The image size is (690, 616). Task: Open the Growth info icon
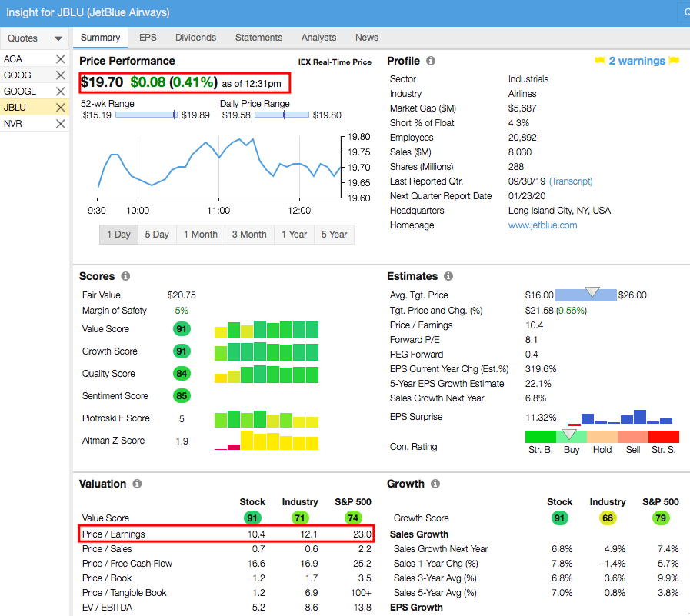click(435, 484)
